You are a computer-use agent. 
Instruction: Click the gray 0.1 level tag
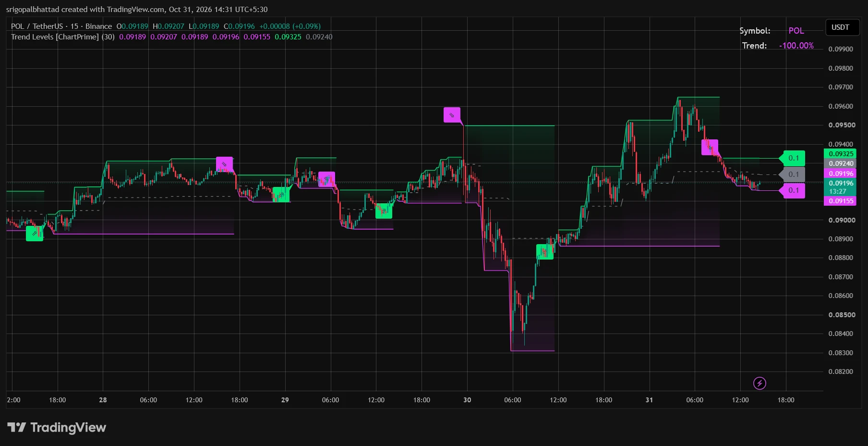pos(792,174)
